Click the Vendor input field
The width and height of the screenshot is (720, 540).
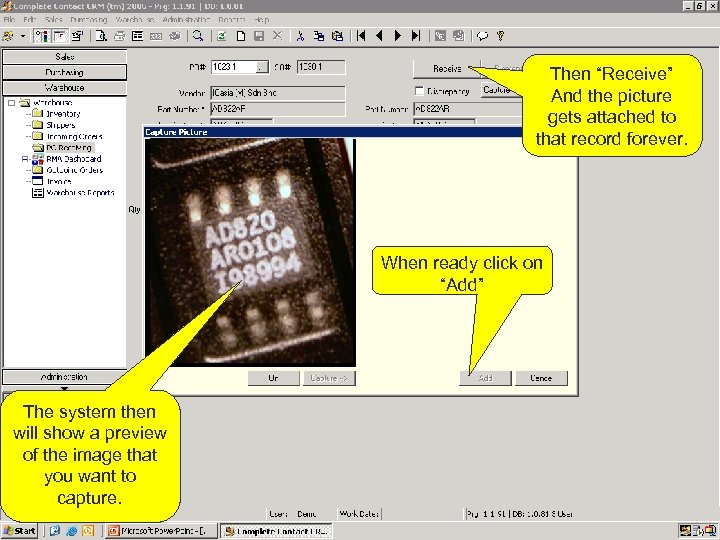tap(278, 93)
